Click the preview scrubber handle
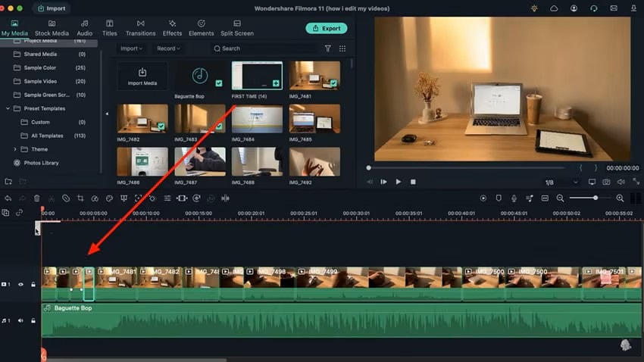 [368, 168]
